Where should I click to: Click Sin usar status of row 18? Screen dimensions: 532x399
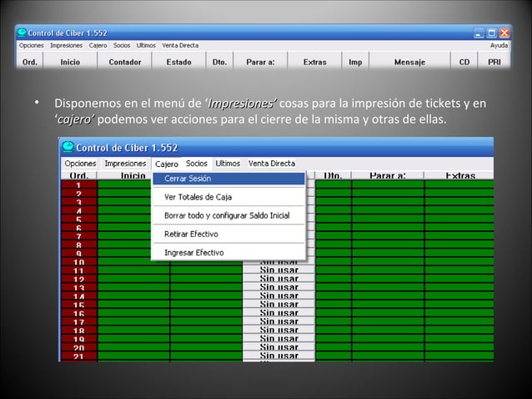click(279, 330)
